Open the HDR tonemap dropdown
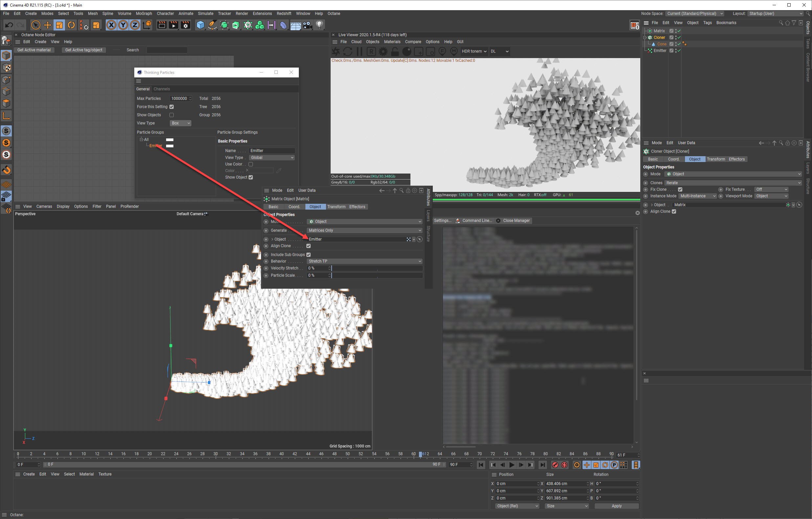 tap(474, 52)
